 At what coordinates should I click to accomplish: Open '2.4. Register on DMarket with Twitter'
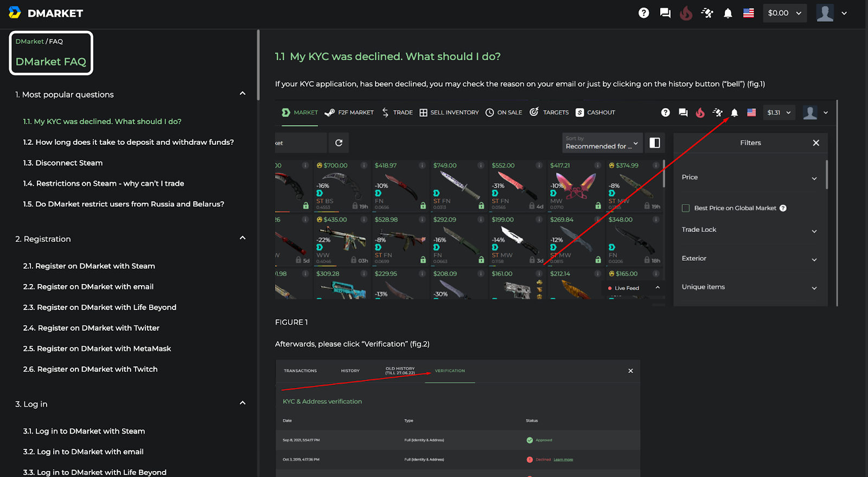tap(91, 327)
